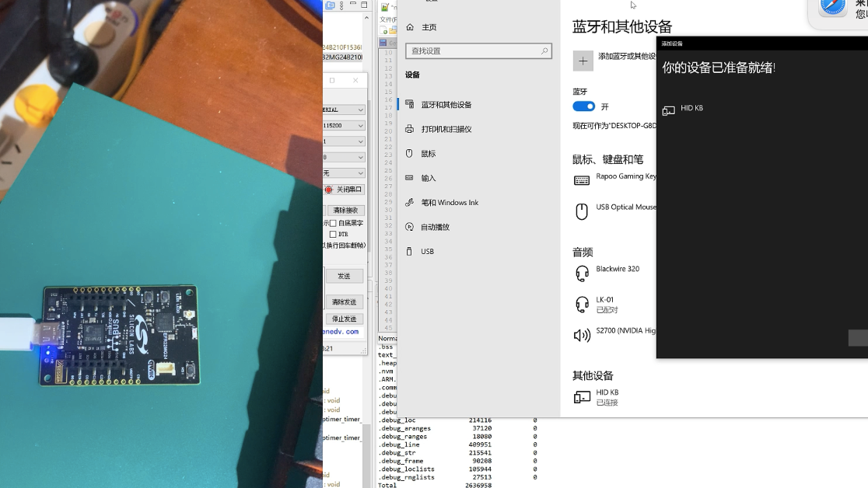Check the DTR checkbox in serial tool
Image resolution: width=868 pixels, height=488 pixels.
[x=333, y=234]
